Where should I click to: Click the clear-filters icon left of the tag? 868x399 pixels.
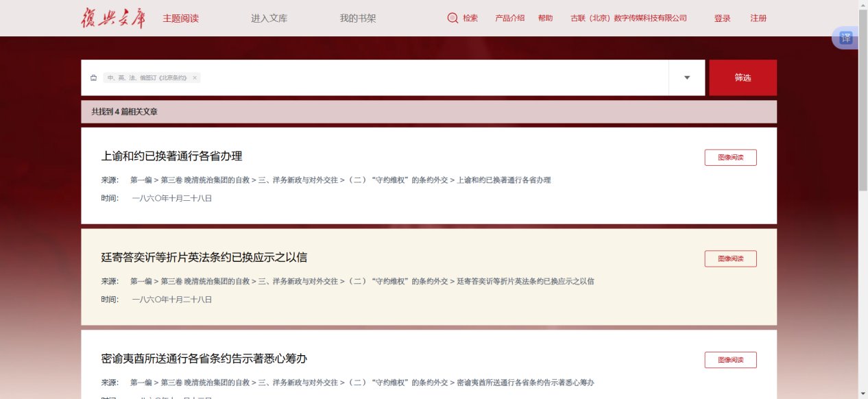[x=94, y=78]
